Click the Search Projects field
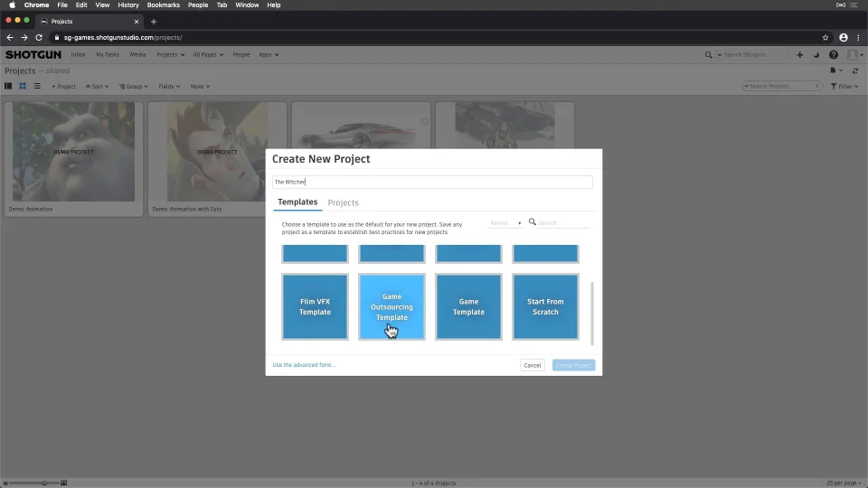868x488 pixels. click(x=780, y=87)
